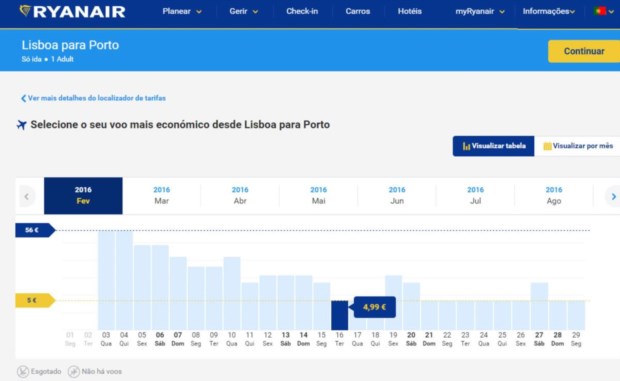The width and height of the screenshot is (620, 381).
Task: Switch to Visualizar tabela view
Action: click(493, 146)
